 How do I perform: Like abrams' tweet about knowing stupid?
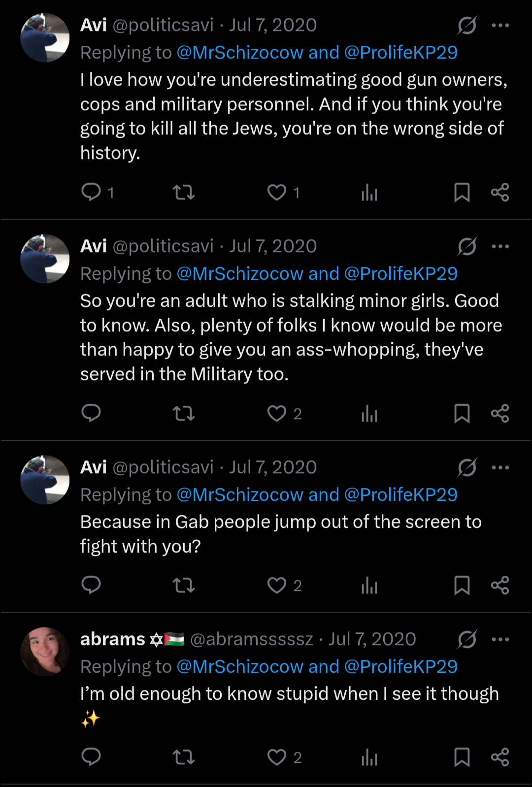(277, 757)
